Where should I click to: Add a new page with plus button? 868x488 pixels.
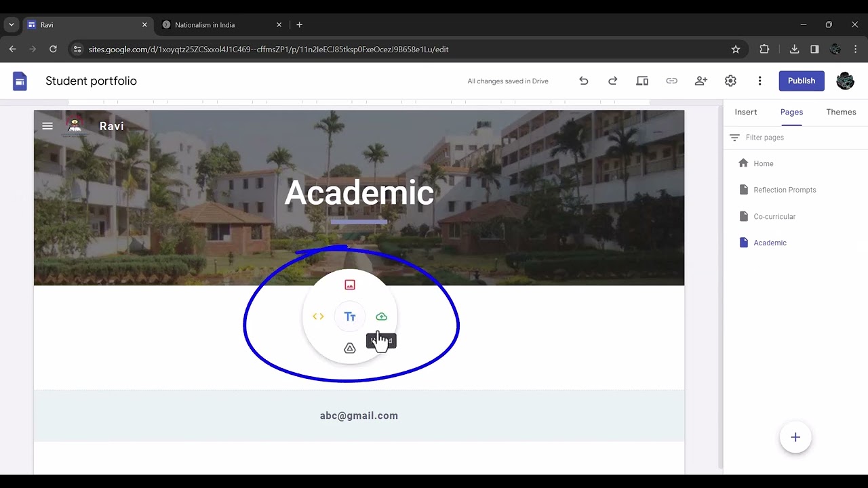click(795, 437)
